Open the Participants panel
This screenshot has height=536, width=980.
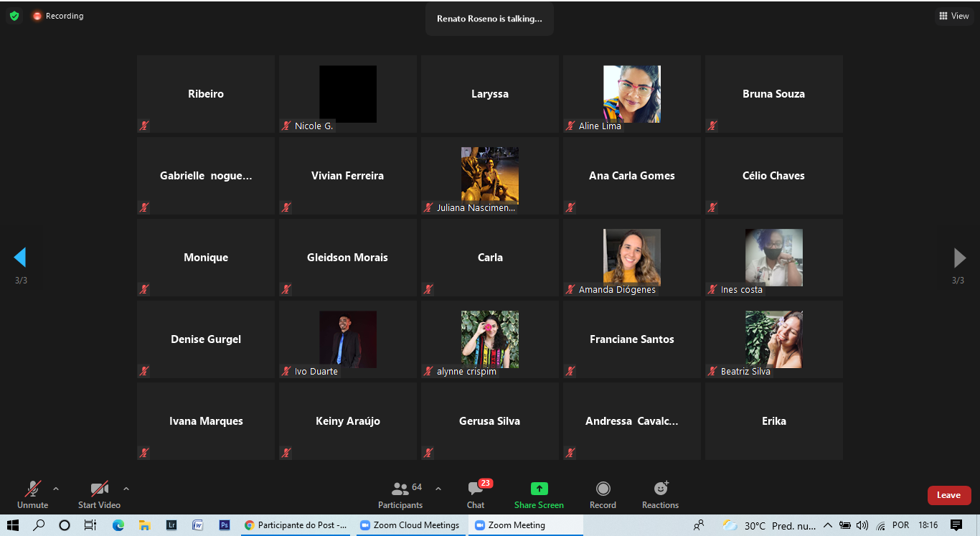pos(400,494)
